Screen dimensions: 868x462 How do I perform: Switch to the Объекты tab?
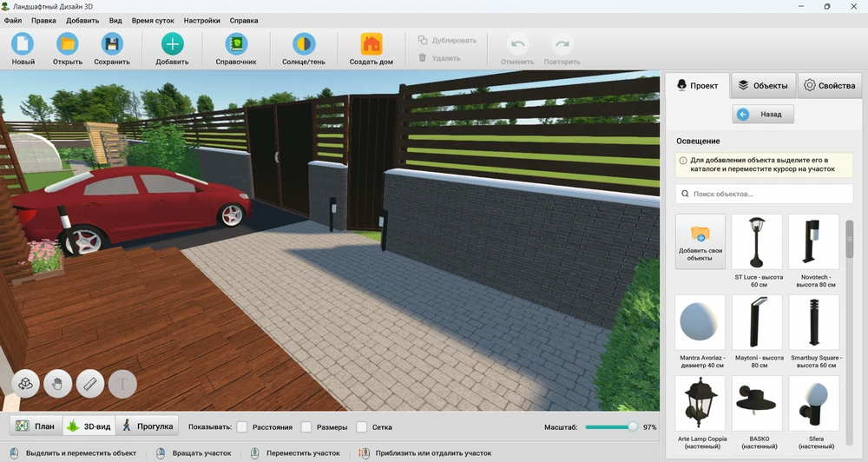[x=763, y=85]
